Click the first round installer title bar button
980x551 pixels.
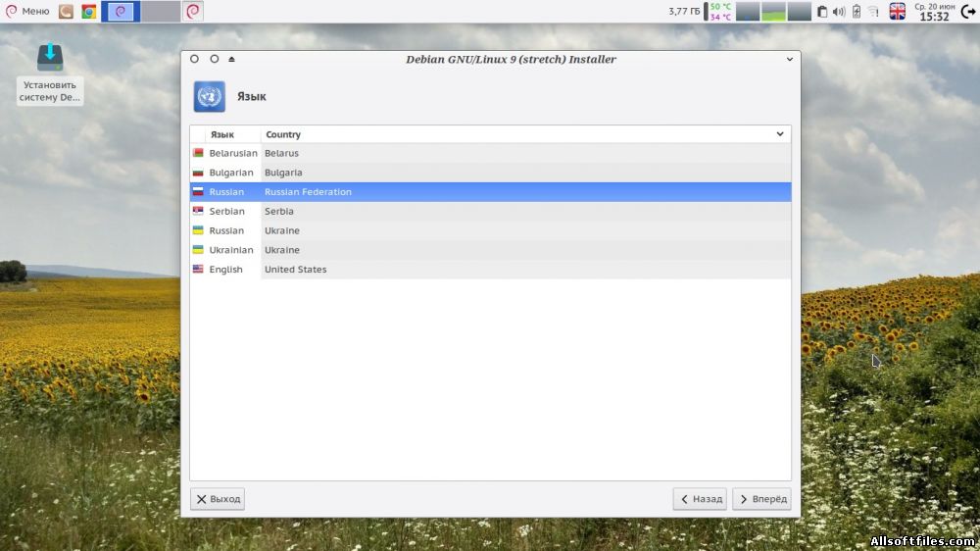point(194,59)
